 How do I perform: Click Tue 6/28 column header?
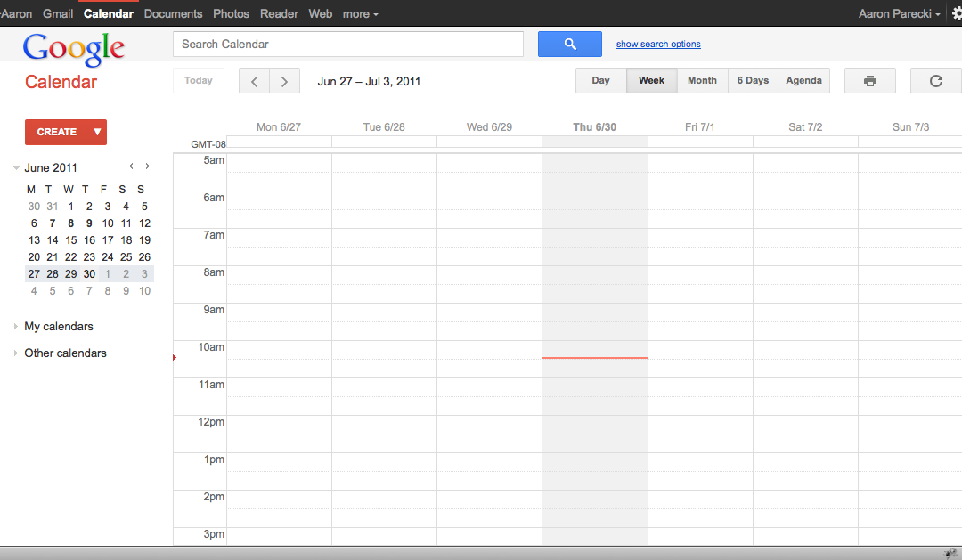tap(384, 127)
